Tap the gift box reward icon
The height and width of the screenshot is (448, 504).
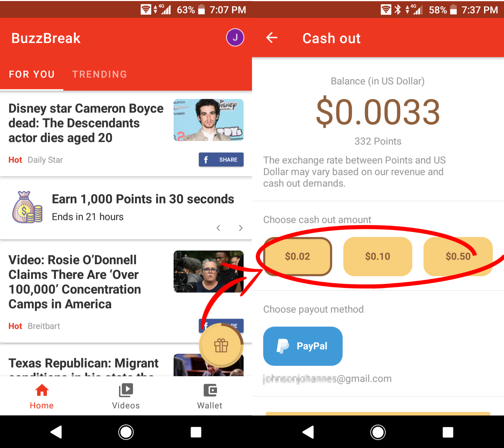coord(221,345)
